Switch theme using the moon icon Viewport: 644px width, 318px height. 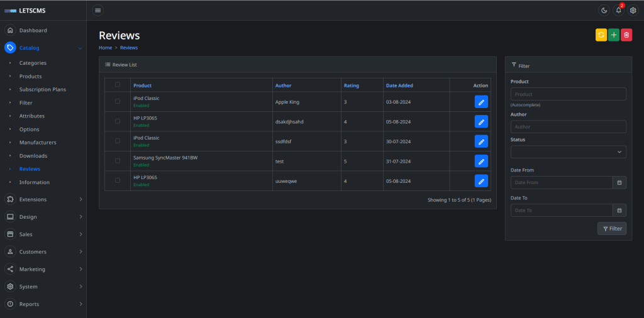[604, 11]
